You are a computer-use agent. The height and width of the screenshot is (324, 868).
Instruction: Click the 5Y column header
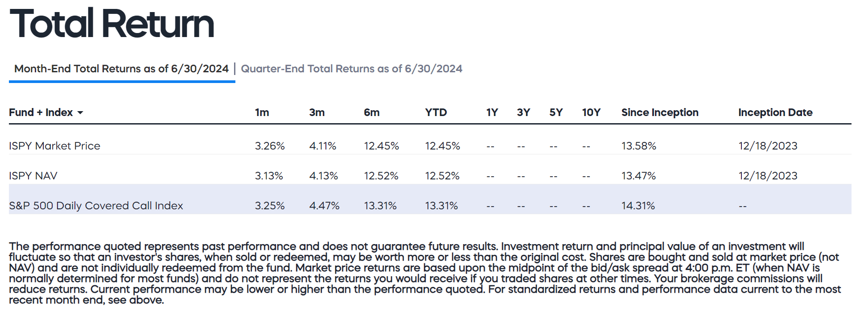pos(556,112)
